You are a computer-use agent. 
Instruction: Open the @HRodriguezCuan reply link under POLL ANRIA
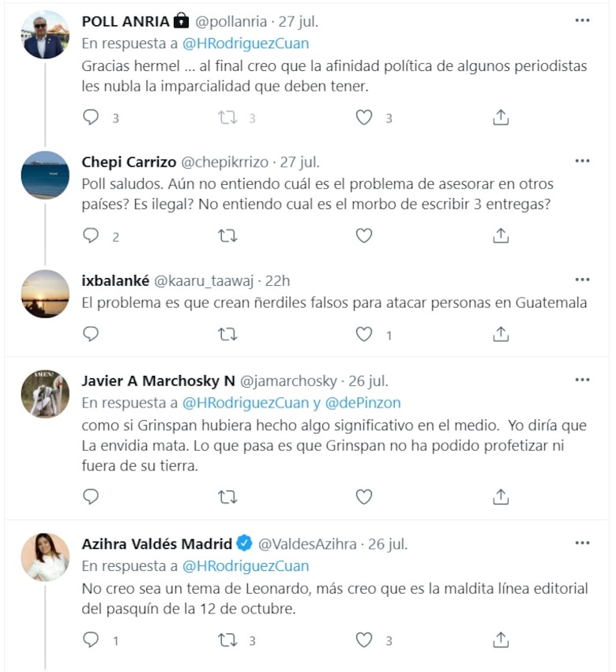[247, 43]
